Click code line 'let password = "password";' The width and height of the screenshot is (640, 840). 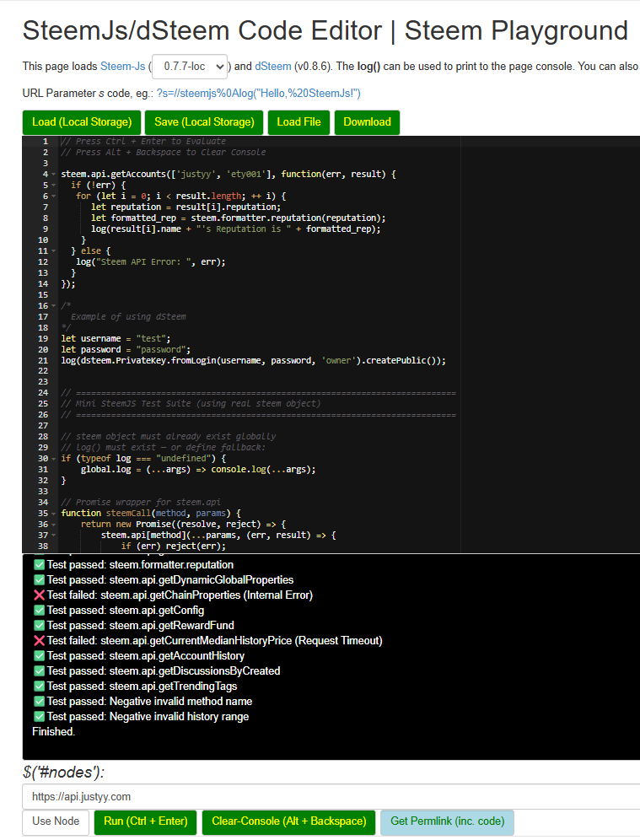[x=126, y=349]
